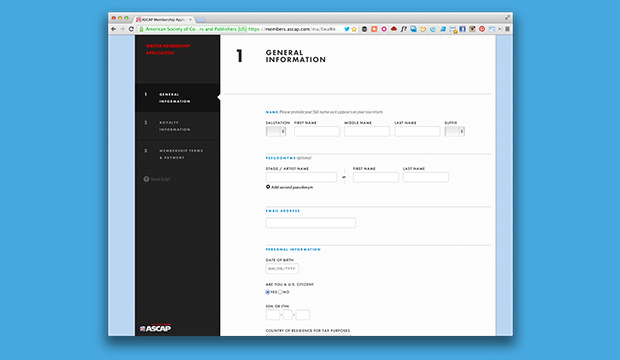The image size is (620, 360).
Task: Click Add second pseudonym link
Action: pos(289,187)
